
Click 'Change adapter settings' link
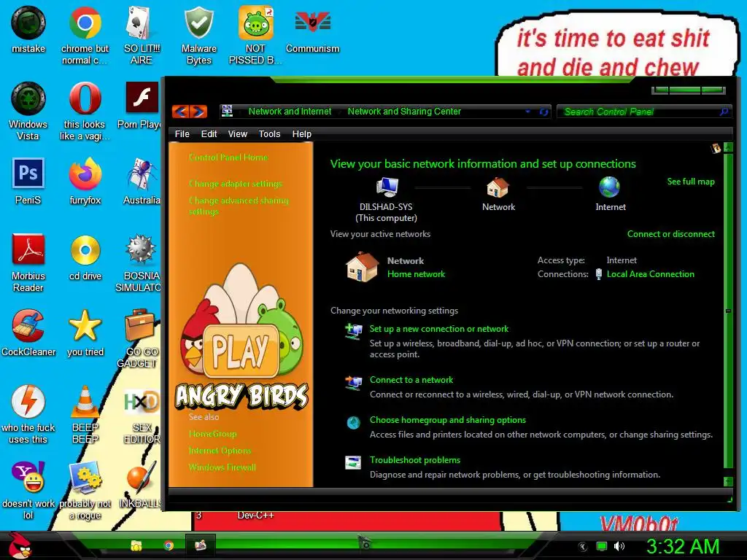coord(236,183)
